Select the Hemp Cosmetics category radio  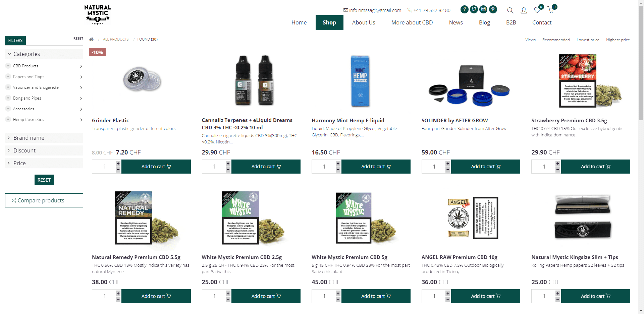click(x=8, y=119)
